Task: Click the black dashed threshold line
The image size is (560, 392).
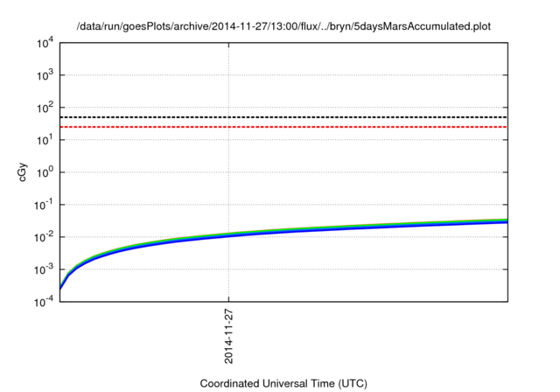Action: tap(283, 117)
